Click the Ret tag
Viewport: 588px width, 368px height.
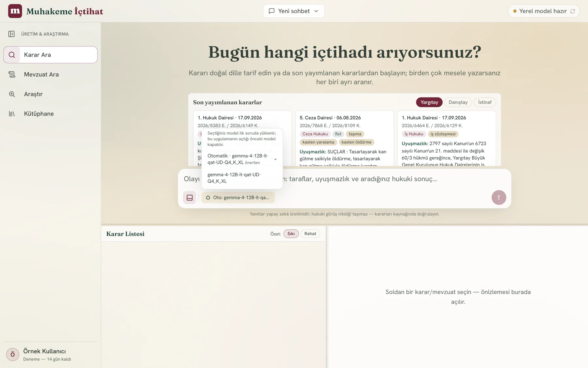coord(338,134)
